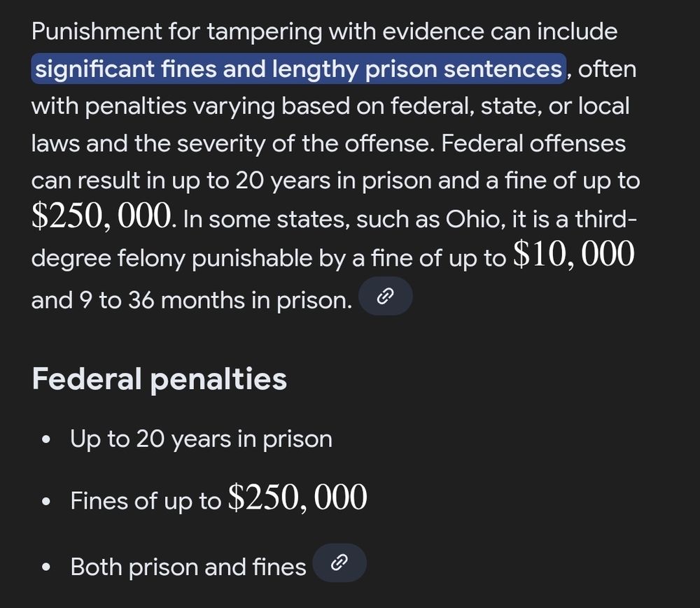
Task: Click the "Federal penalties" heading
Action: pos(159,379)
